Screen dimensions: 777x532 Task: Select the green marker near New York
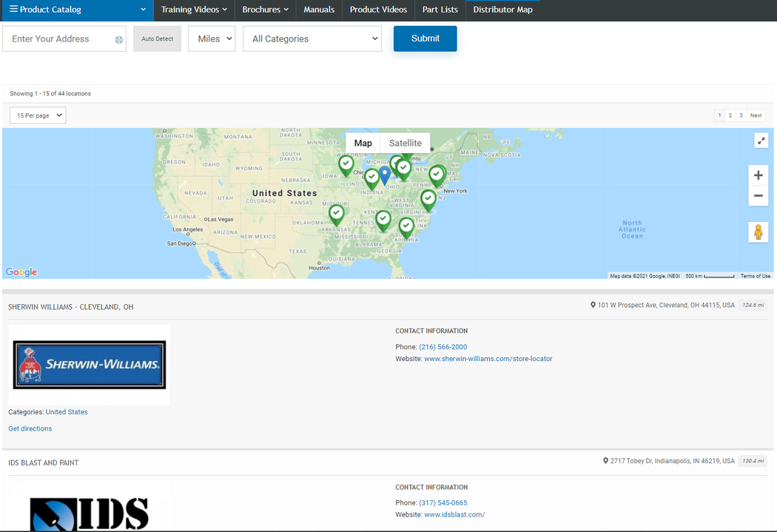point(437,176)
